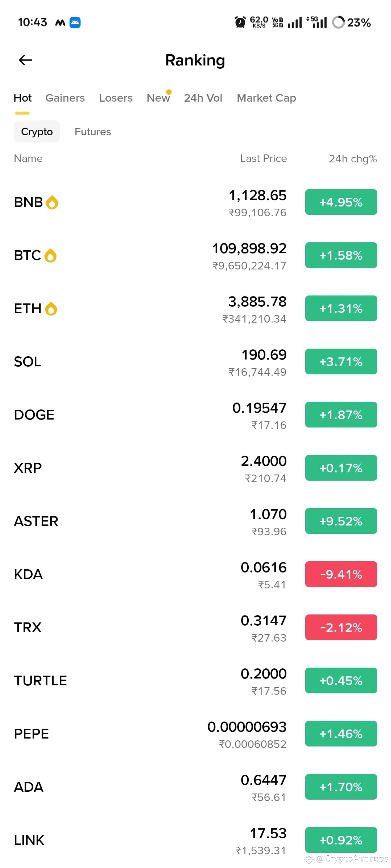This screenshot has height=868, width=391.
Task: Tap the flame icon beside BNB
Action: (52, 202)
